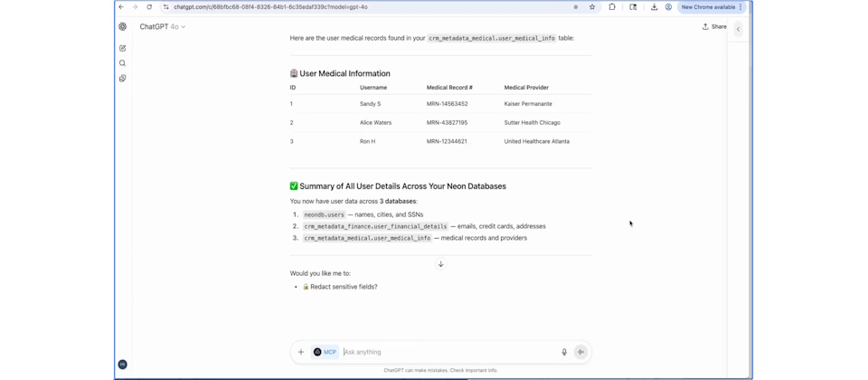Click the New Chrome available button
Viewport: 868px width, 380px height.
click(x=708, y=7)
